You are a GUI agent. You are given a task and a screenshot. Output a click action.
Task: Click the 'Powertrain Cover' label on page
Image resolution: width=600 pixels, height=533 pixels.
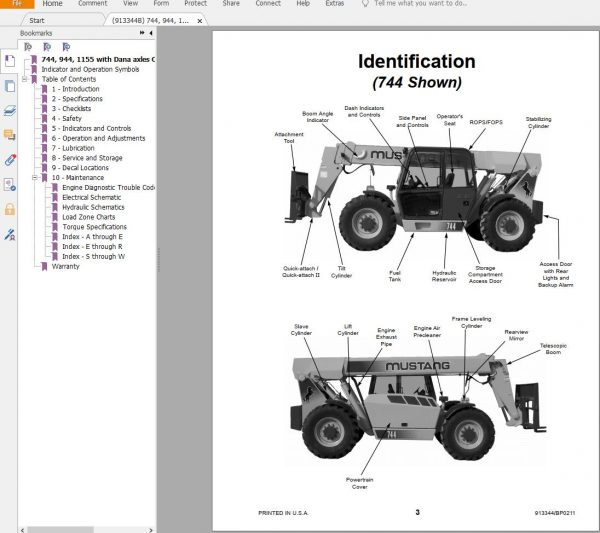point(359,483)
